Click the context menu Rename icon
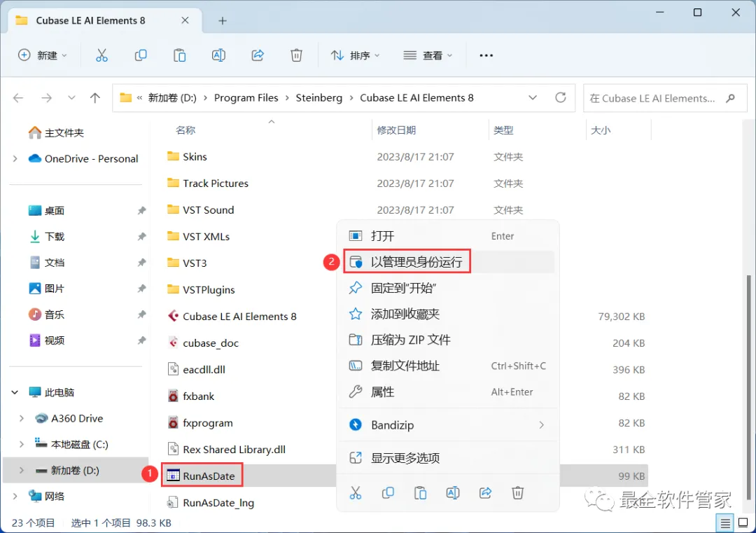The width and height of the screenshot is (756, 533). tap(453, 493)
